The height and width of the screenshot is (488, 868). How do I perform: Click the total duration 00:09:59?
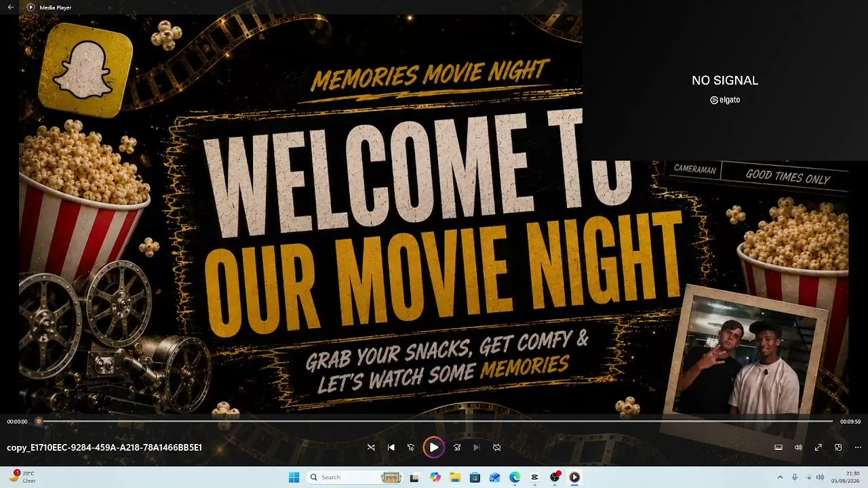(850, 422)
